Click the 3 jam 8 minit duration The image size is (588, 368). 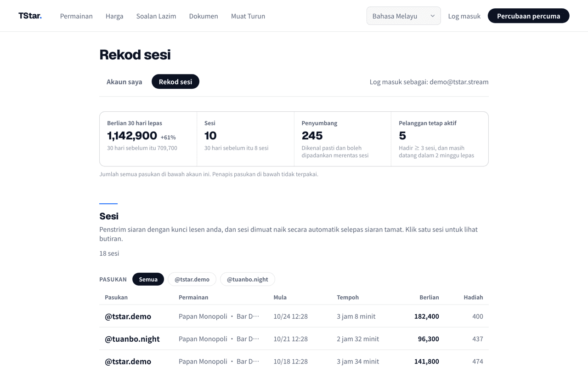tap(356, 316)
